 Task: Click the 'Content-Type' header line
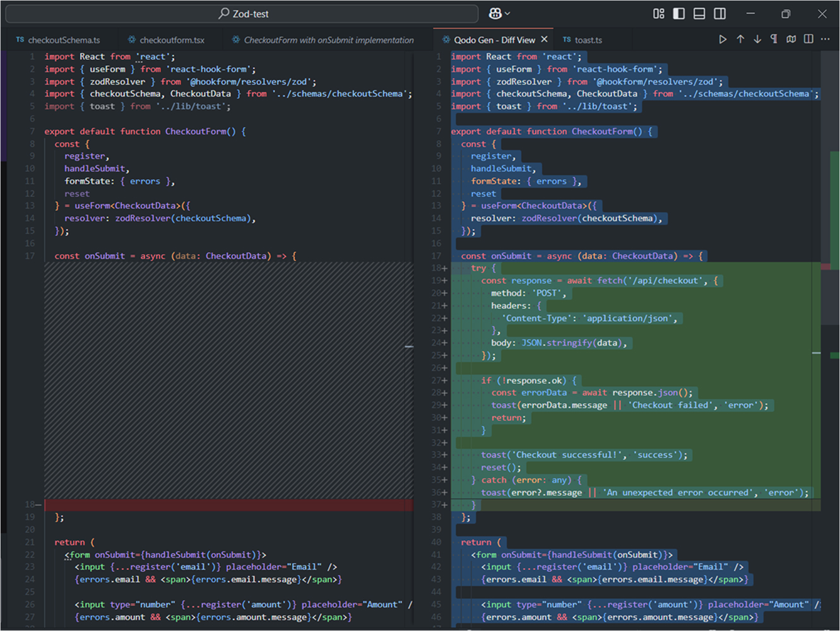[589, 319]
